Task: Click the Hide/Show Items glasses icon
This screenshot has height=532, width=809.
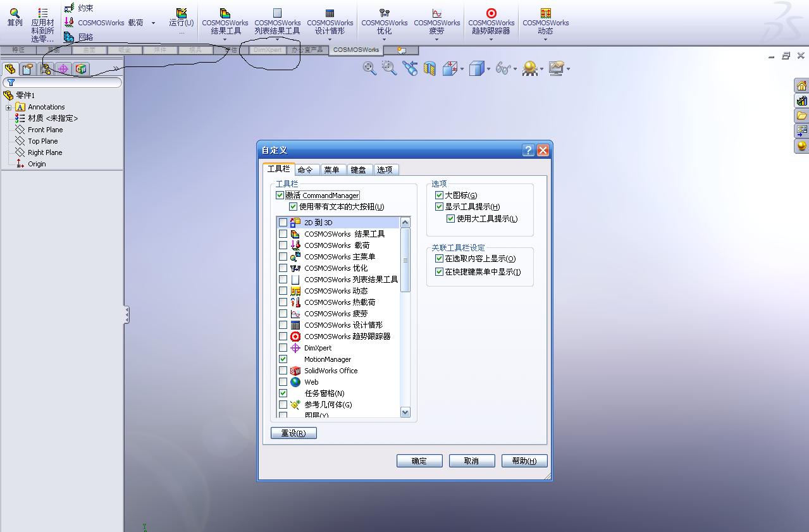Action: click(503, 68)
